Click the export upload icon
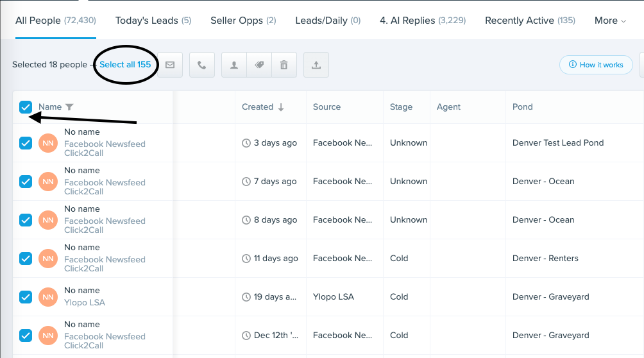The image size is (644, 358). [316, 65]
